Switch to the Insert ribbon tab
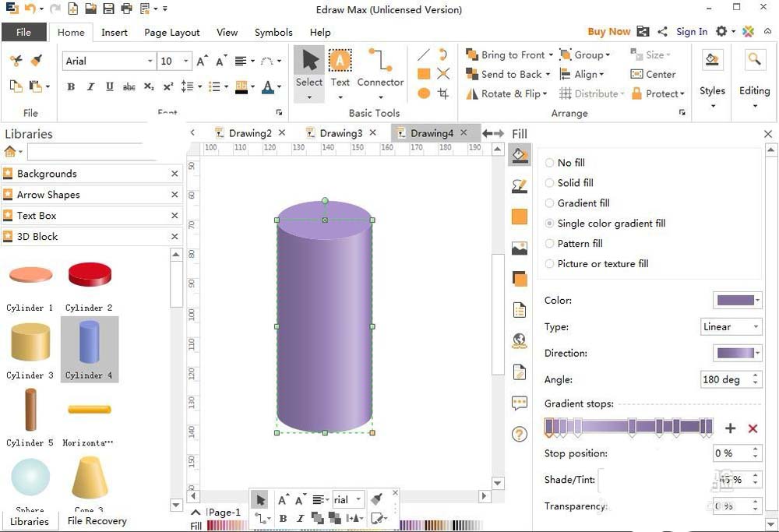This screenshot has width=779, height=532. pyautogui.click(x=115, y=32)
